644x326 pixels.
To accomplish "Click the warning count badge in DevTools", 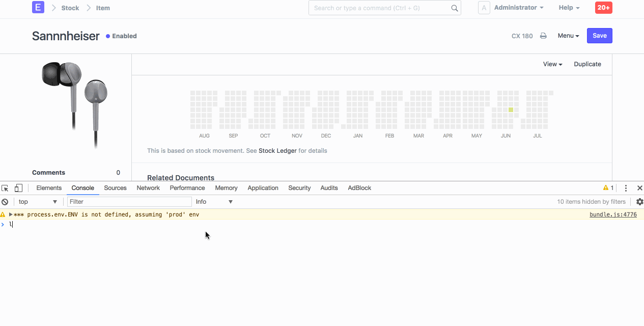I will pyautogui.click(x=608, y=188).
